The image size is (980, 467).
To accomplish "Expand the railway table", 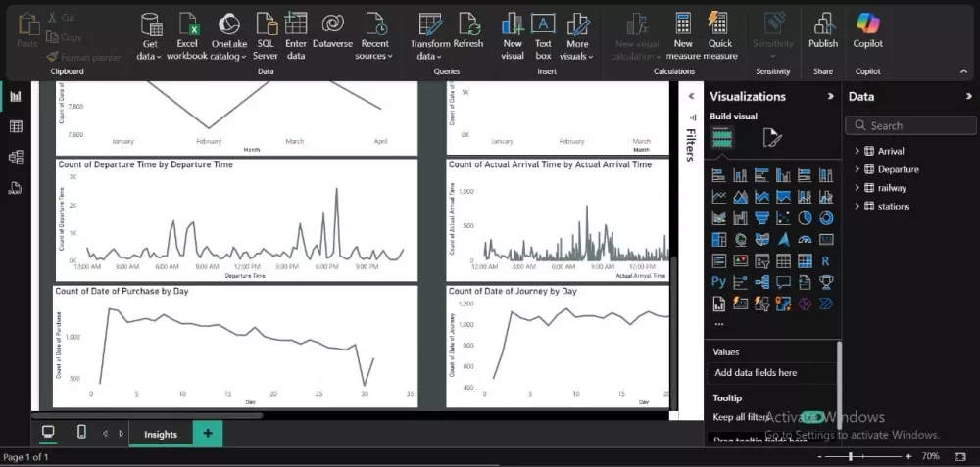I will click(857, 188).
